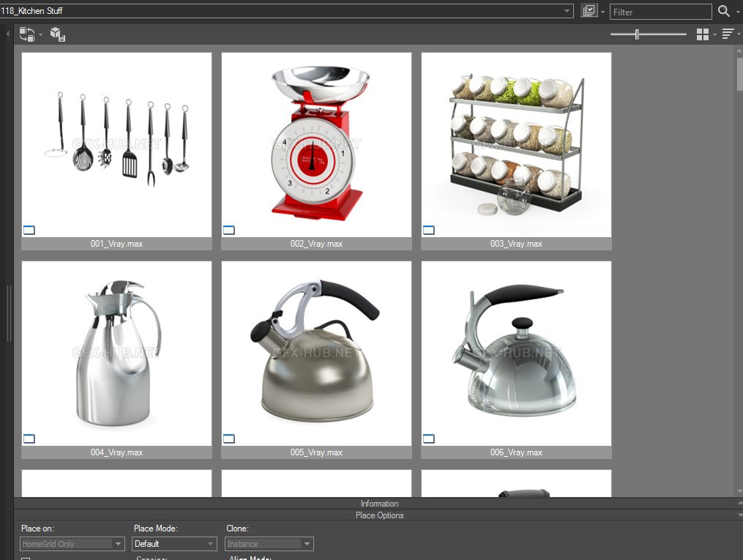
Task: Click the 001_Vray.max file name label
Action: (x=116, y=244)
